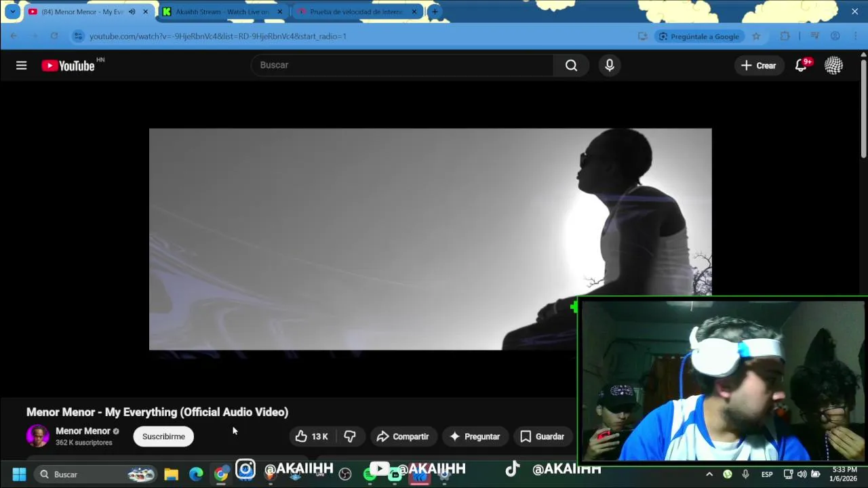Viewport: 868px width, 488px height.
Task: Click Pregúntale a Google in address bar
Action: click(698, 36)
